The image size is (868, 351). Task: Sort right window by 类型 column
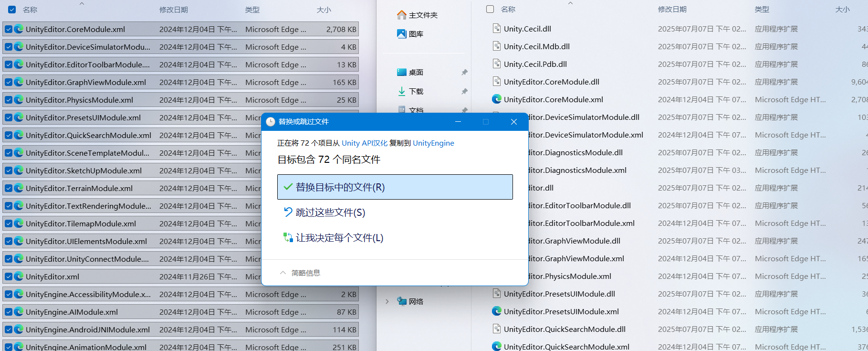tap(762, 9)
